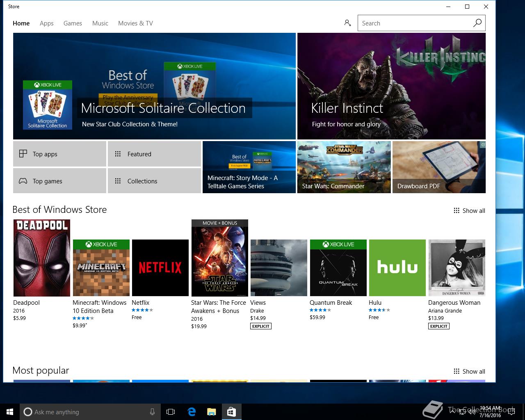
Task: Click the Netflix title text
Action: (x=140, y=302)
